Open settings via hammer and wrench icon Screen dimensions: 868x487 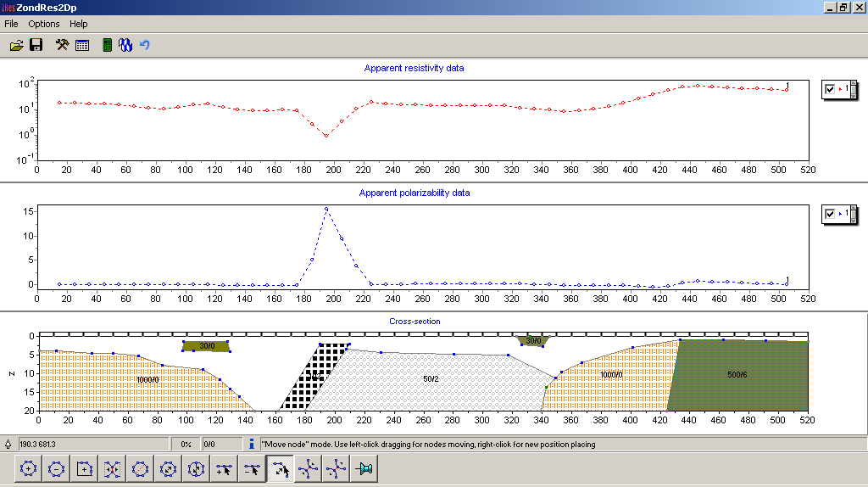62,45
